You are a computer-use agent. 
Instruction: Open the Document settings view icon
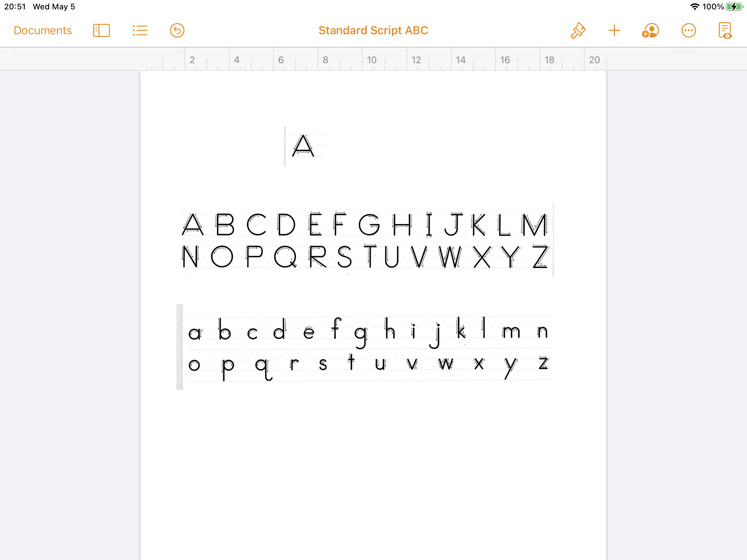(x=725, y=31)
